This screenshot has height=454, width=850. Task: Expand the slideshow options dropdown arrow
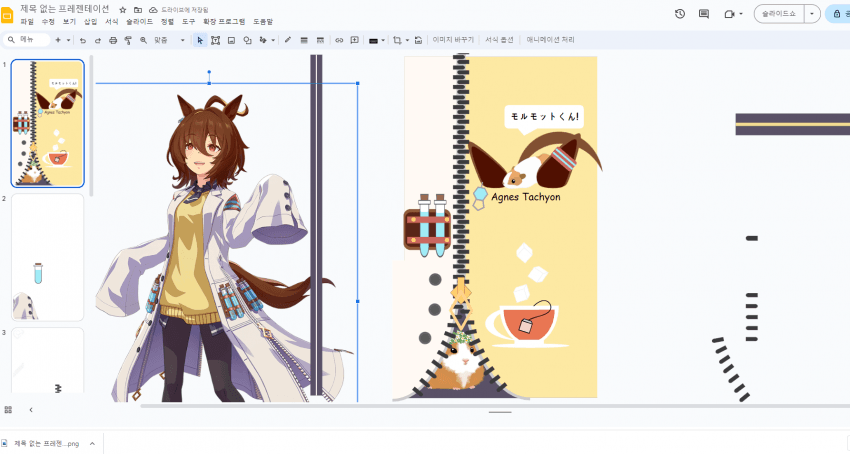(812, 14)
